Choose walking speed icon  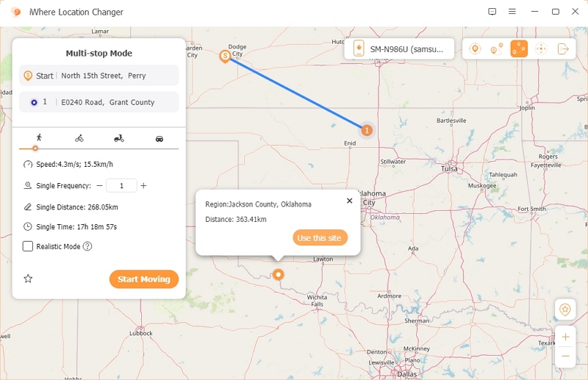[39, 137]
